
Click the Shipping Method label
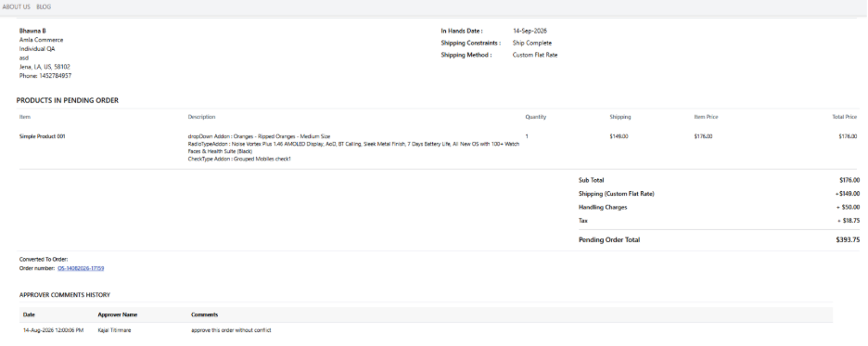pyautogui.click(x=466, y=55)
